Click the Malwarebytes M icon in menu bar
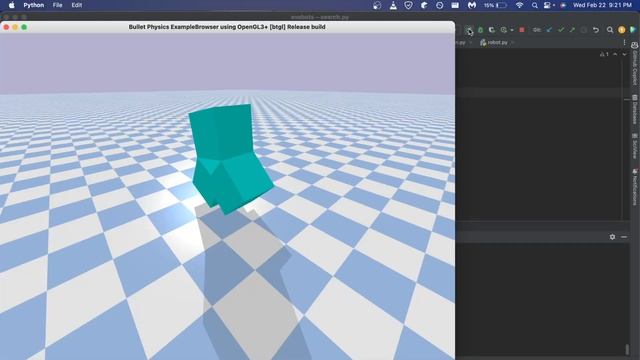 [x=472, y=5]
